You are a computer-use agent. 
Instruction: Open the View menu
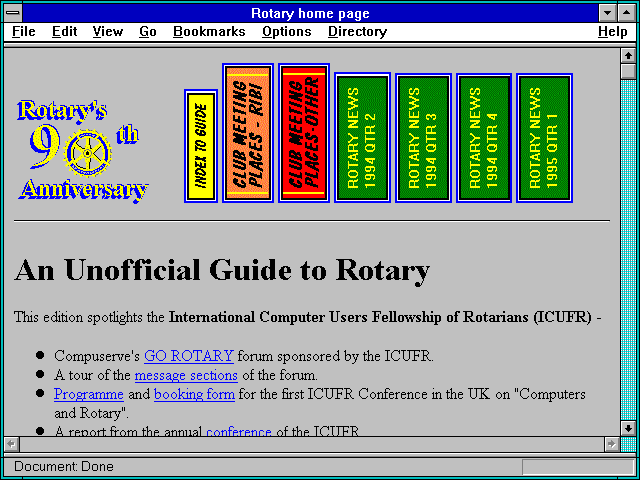coord(107,32)
